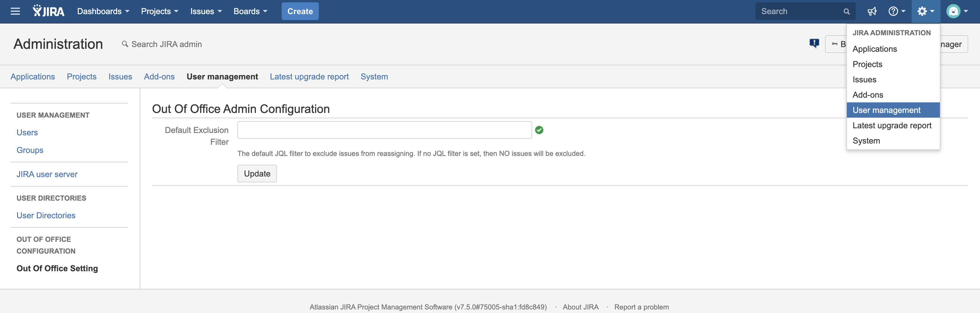Open the help question mark menu

click(x=896, y=11)
